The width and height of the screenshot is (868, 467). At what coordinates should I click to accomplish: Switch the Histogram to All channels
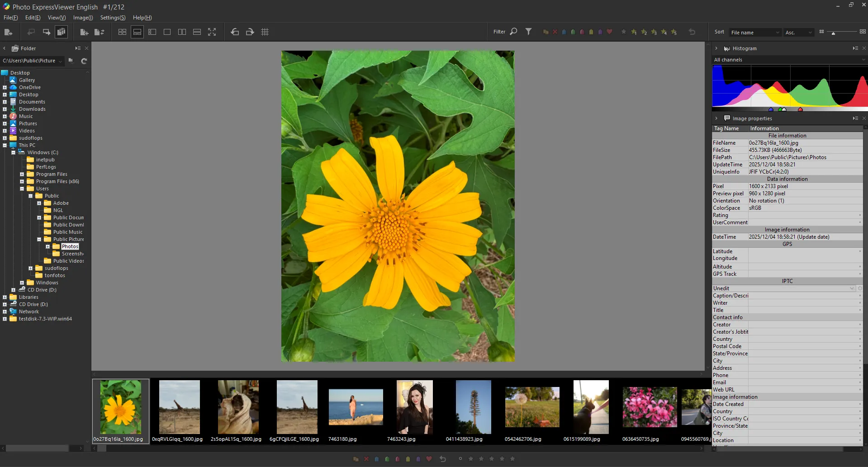tap(788, 59)
